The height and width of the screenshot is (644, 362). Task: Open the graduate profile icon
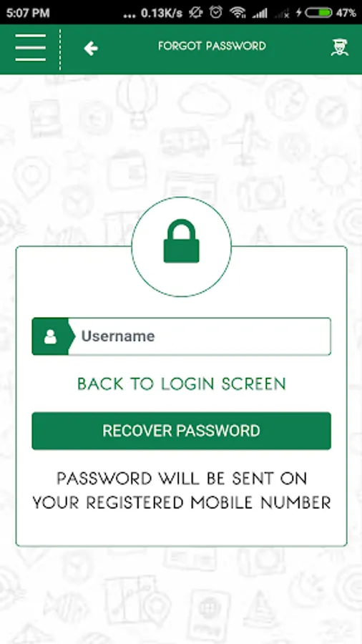(339, 47)
